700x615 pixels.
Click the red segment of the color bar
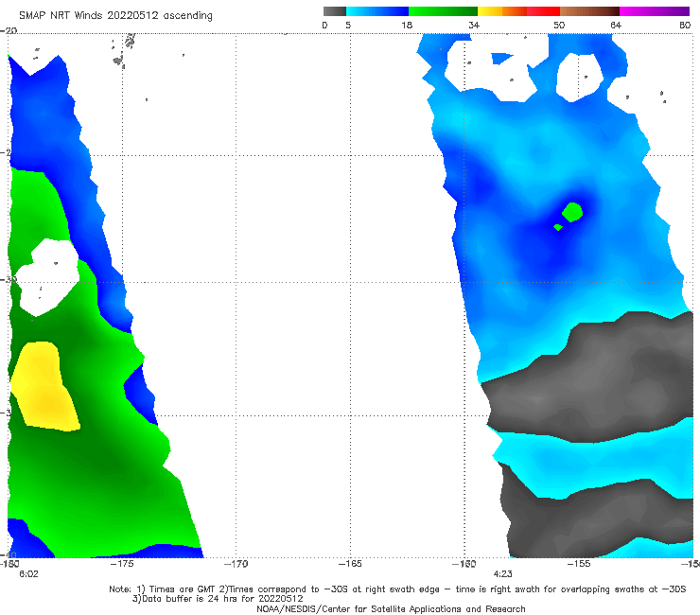(543, 11)
